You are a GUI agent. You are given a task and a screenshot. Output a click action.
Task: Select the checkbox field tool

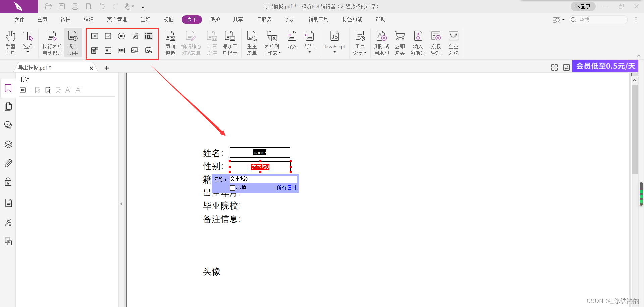pyautogui.click(x=108, y=36)
